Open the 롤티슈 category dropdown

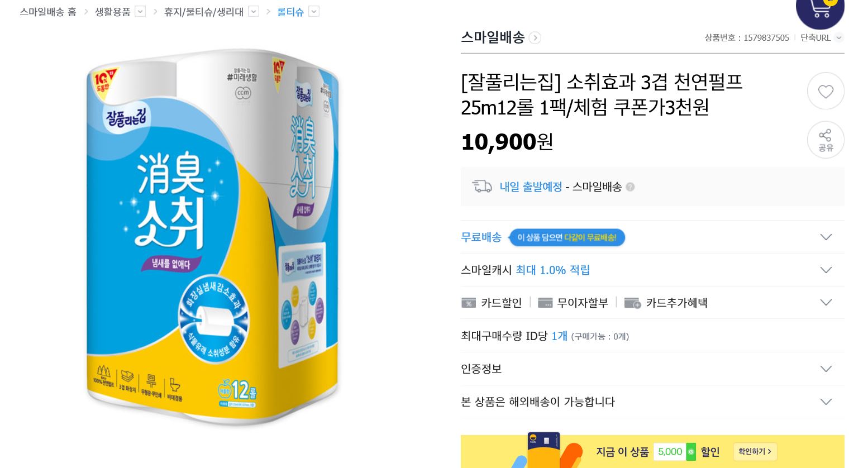tap(314, 12)
